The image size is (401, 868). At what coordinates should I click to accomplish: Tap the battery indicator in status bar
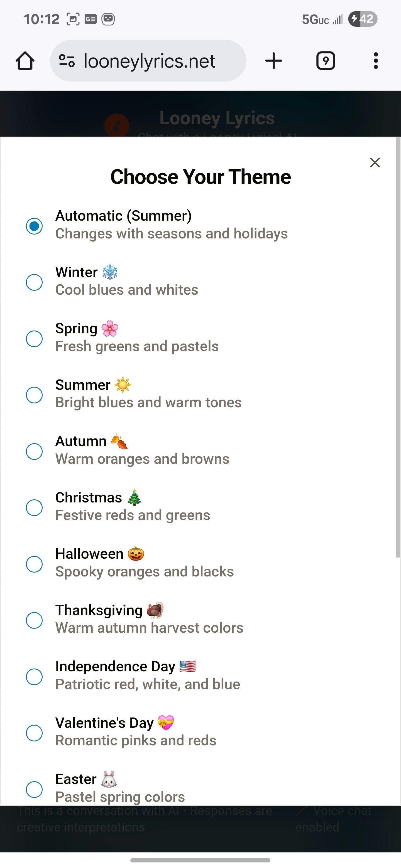coord(363,19)
